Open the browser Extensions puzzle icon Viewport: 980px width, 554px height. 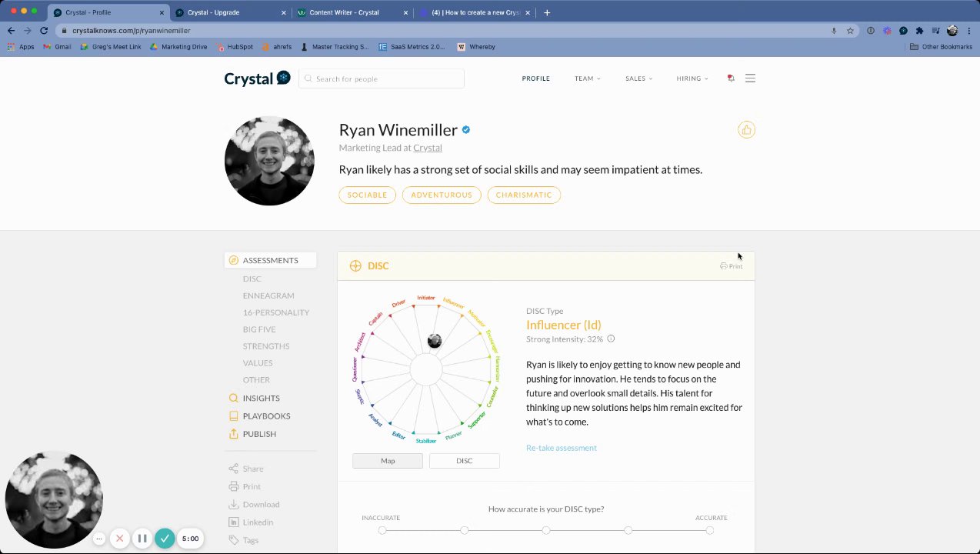[919, 31]
